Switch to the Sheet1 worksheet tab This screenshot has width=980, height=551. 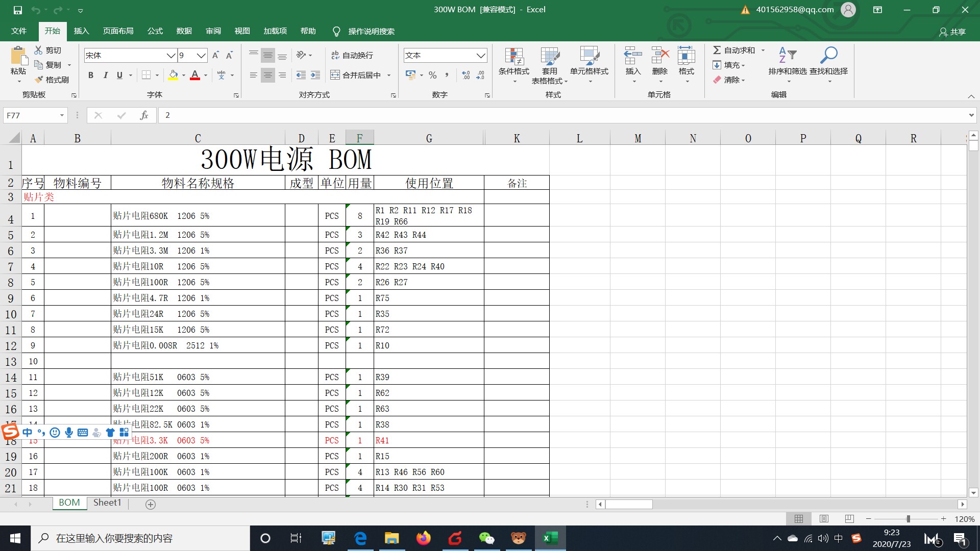(x=107, y=503)
